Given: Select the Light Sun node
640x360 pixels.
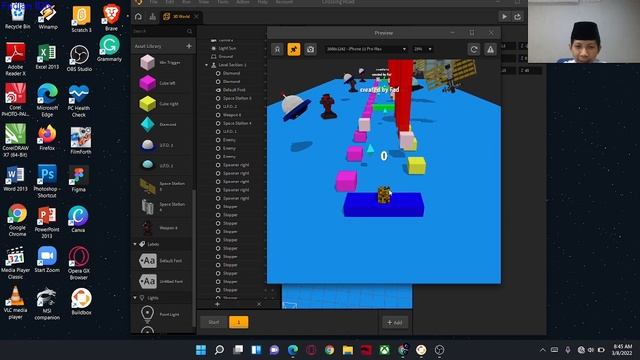Looking at the screenshot, I should click(x=227, y=48).
